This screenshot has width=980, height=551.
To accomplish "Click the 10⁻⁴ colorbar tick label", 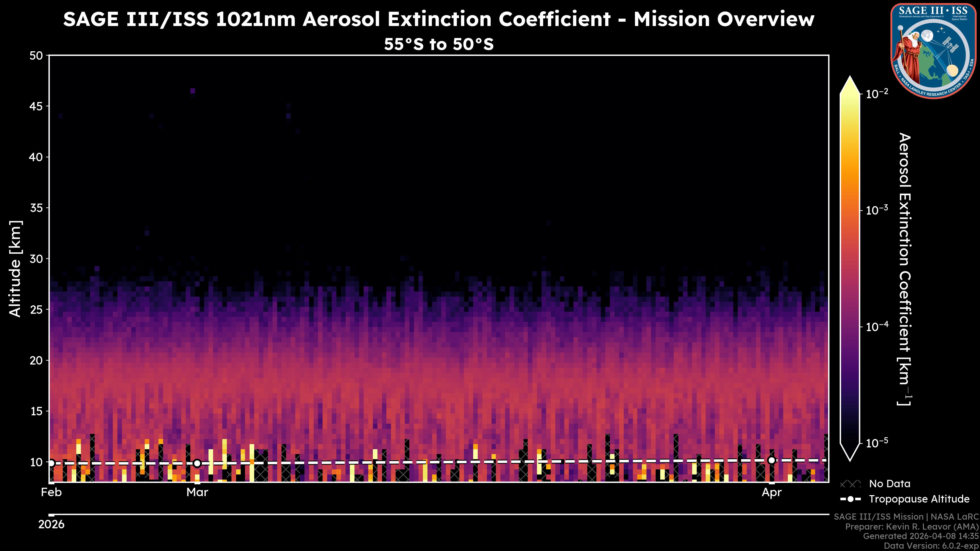I will pos(877,327).
